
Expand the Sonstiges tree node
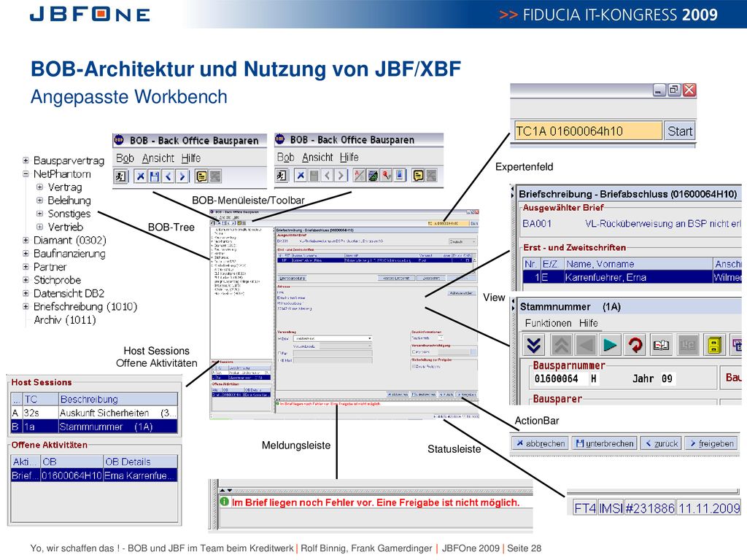click(x=40, y=214)
